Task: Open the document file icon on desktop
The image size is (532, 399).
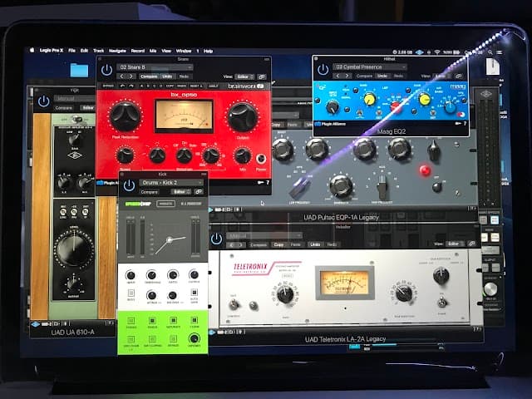Action: tap(492, 66)
